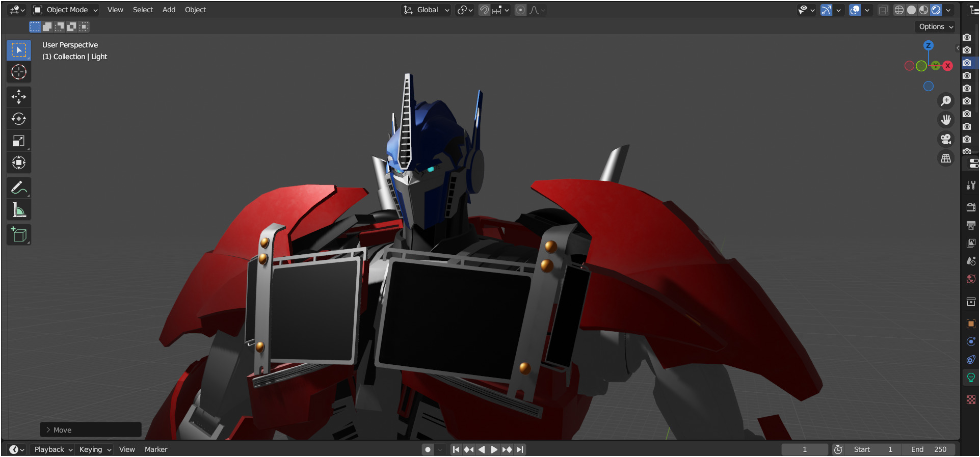Image resolution: width=980 pixels, height=457 pixels.
Task: Click the End frame 250 field
Action: coord(929,449)
